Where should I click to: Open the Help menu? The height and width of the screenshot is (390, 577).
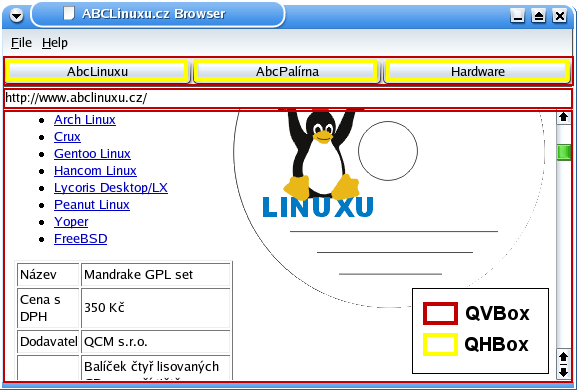pyautogui.click(x=54, y=43)
